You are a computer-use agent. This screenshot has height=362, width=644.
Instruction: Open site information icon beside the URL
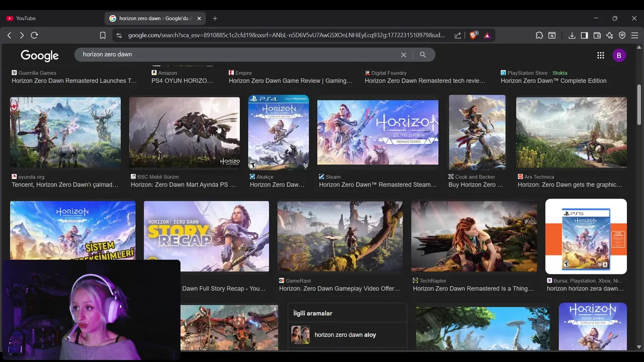click(119, 35)
